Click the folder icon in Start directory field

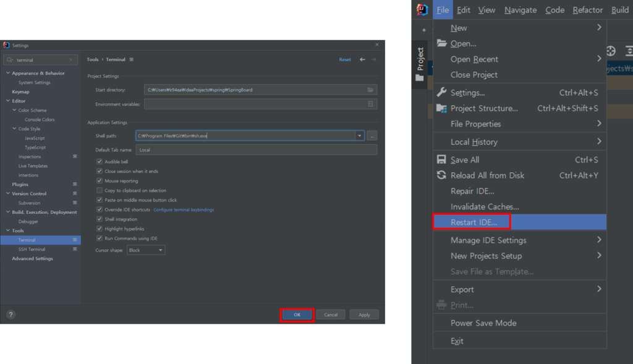tap(370, 90)
